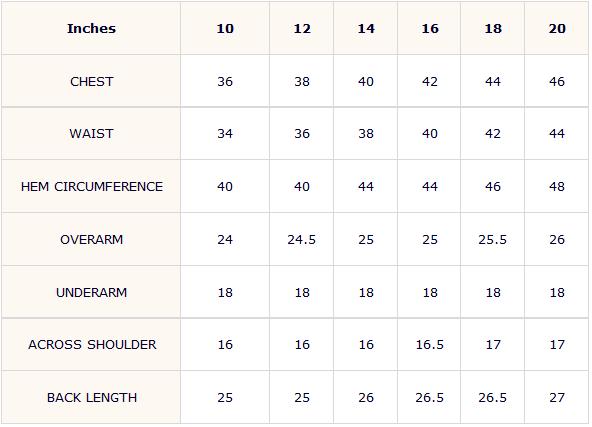
Task: Click the size 10 column header
Action: tap(225, 29)
